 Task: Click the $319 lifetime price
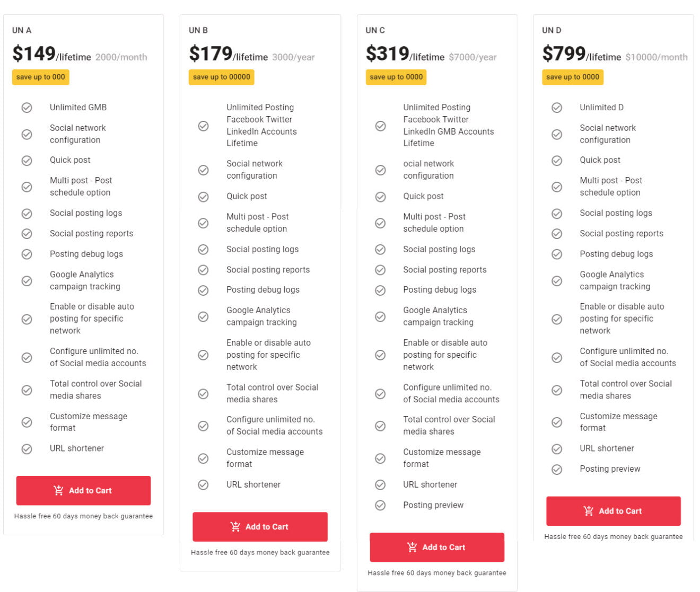(387, 54)
